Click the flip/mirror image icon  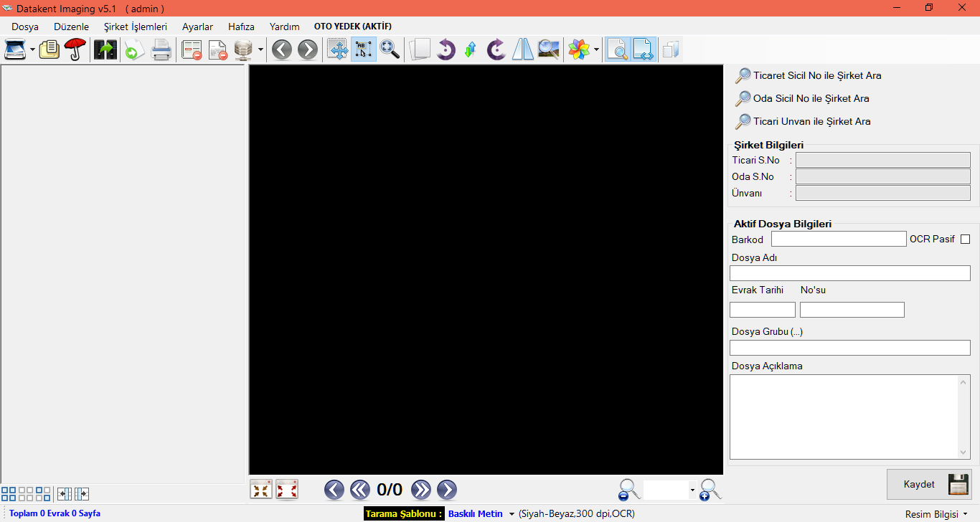coord(522,49)
